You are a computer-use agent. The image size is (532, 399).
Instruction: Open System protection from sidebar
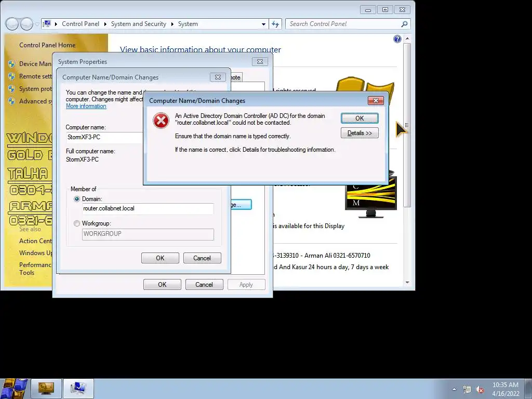36,89
